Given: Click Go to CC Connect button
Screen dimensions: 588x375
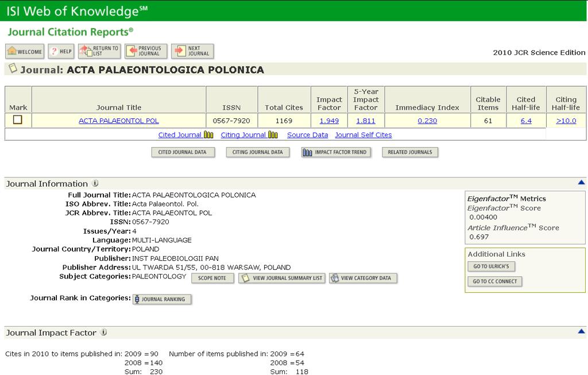Looking at the screenshot, I should tap(494, 281).
